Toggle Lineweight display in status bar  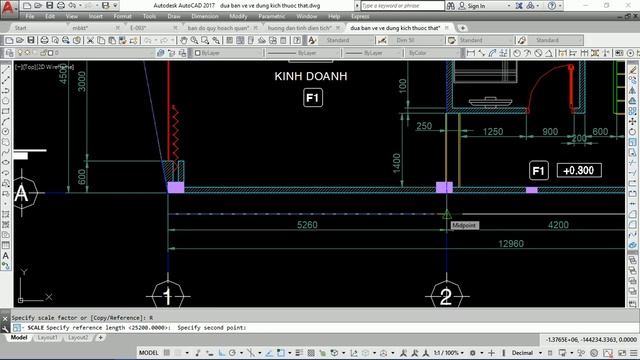299,353
